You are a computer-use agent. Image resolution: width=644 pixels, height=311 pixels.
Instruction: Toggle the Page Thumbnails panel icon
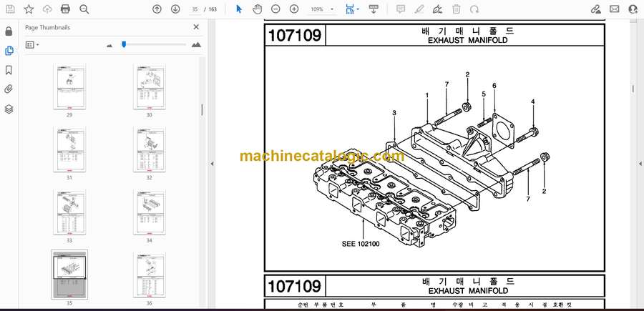tap(9, 51)
